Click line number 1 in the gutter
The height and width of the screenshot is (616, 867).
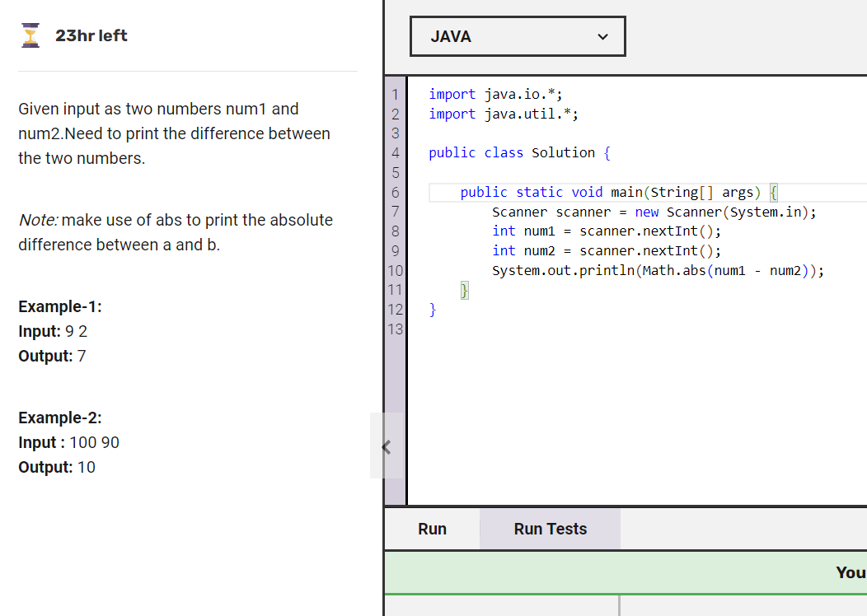395,94
